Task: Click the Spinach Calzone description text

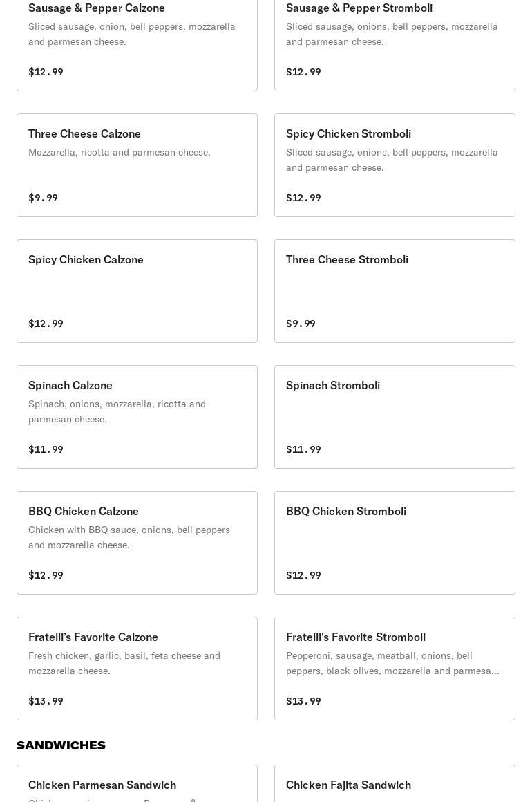Action: pyautogui.click(x=117, y=411)
